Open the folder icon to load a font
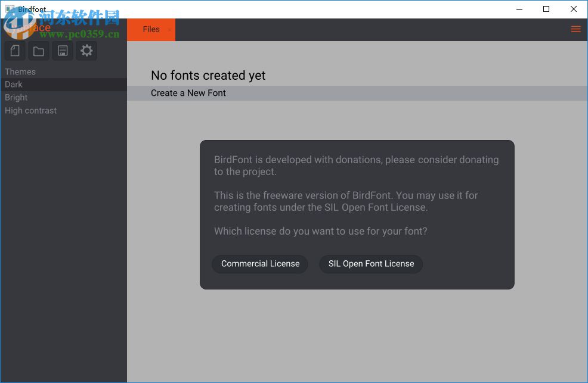588x383 pixels. [39, 51]
